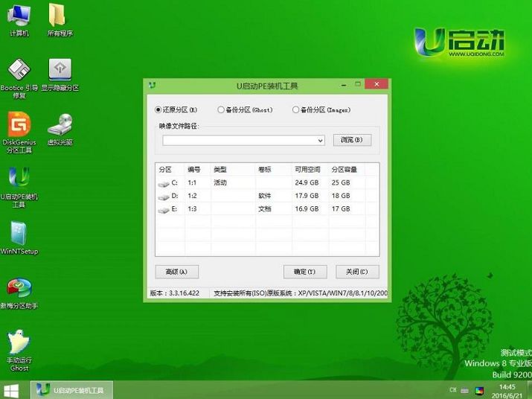This screenshot has height=399, width=532.
Task: Click the U logo in dialog title bar
Action: point(152,85)
